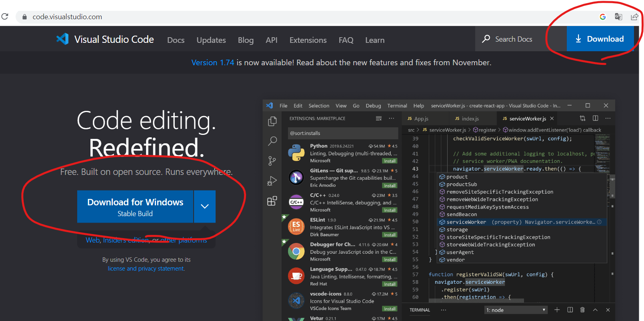Open license and privacy statement link
The height and width of the screenshot is (321, 644).
[x=146, y=269]
